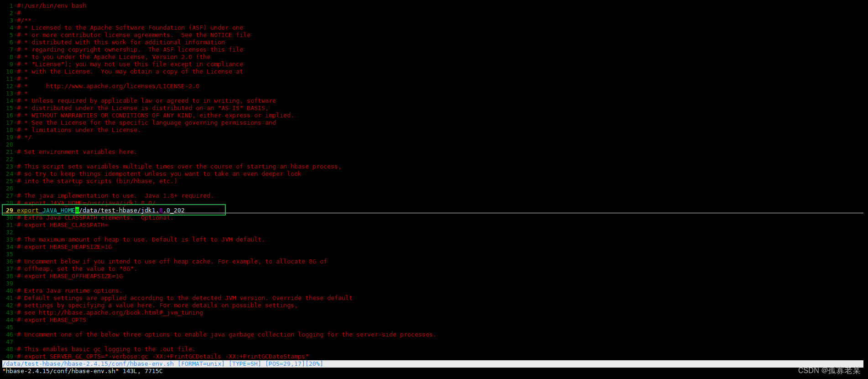Click line "# export HBASE_OPTS"
The width and height of the screenshot is (868, 379).
(x=52, y=320)
